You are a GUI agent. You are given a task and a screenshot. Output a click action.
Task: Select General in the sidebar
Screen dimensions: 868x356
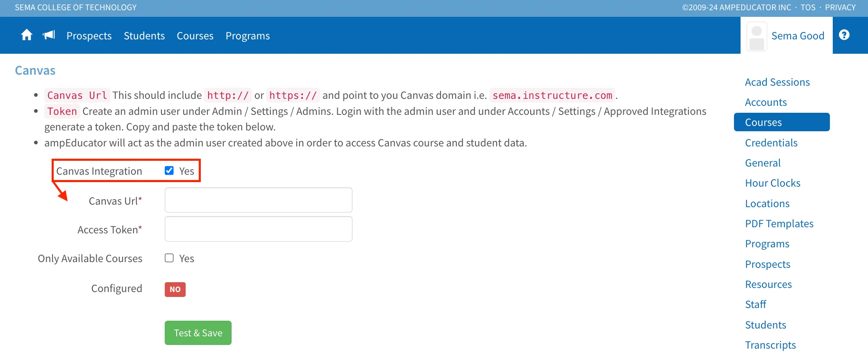coord(763,163)
